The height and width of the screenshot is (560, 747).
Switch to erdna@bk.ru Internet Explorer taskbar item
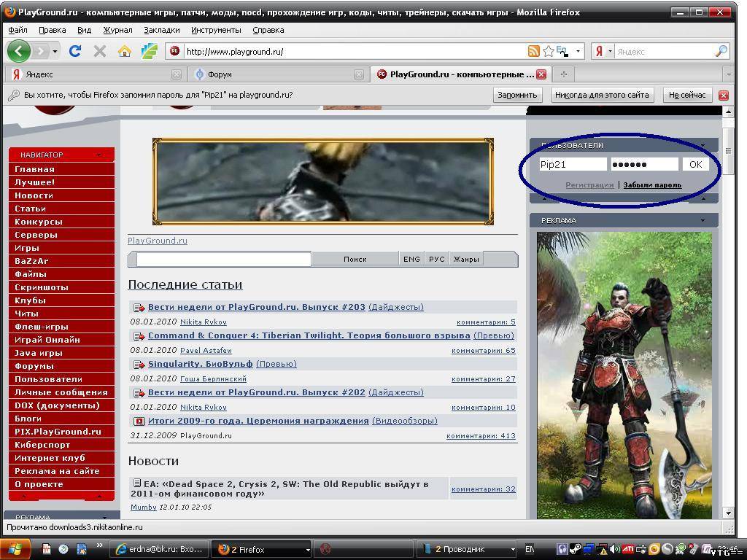(159, 550)
